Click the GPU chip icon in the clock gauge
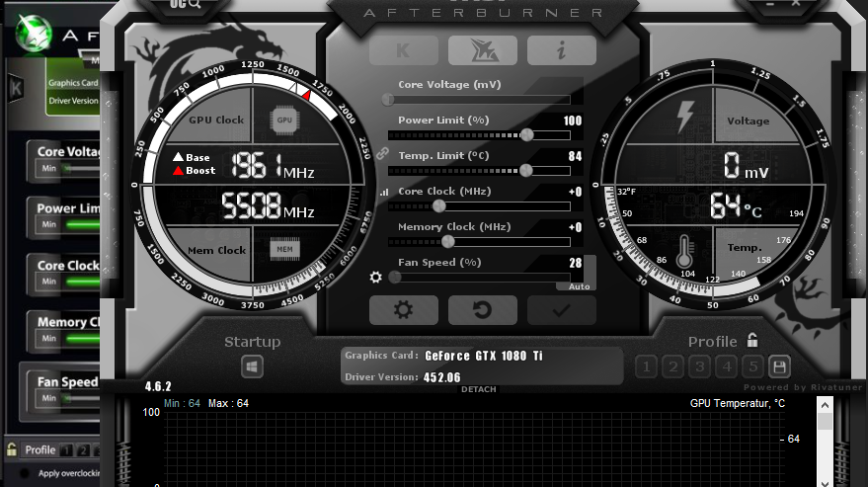Image resolution: width=868 pixels, height=487 pixels. point(284,120)
